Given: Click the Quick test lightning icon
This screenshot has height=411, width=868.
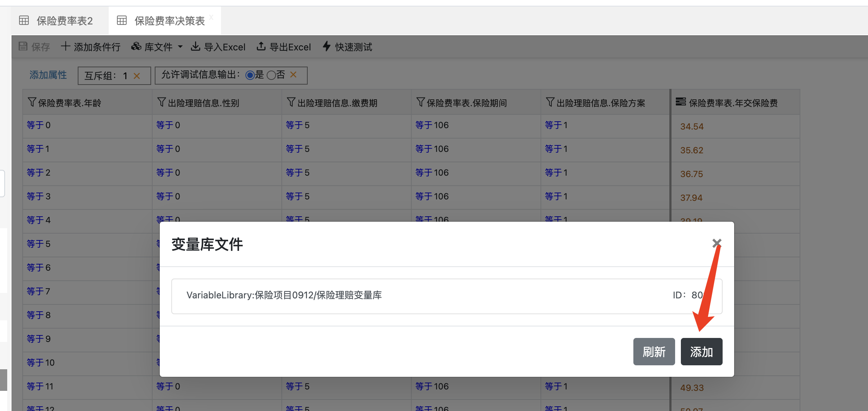Looking at the screenshot, I should pos(326,46).
